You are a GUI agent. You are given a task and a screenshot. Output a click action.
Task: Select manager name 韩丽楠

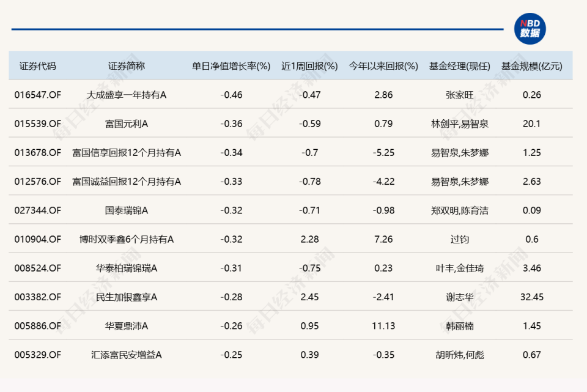(x=460, y=326)
